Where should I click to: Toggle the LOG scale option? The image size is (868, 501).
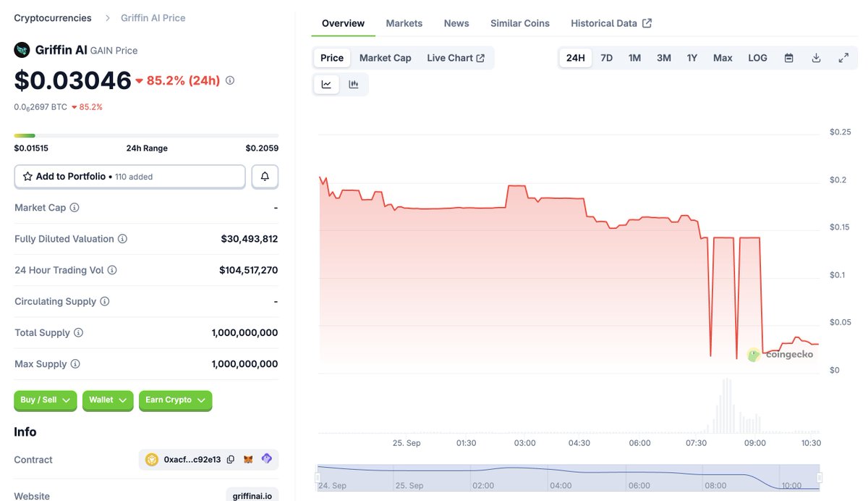point(757,58)
